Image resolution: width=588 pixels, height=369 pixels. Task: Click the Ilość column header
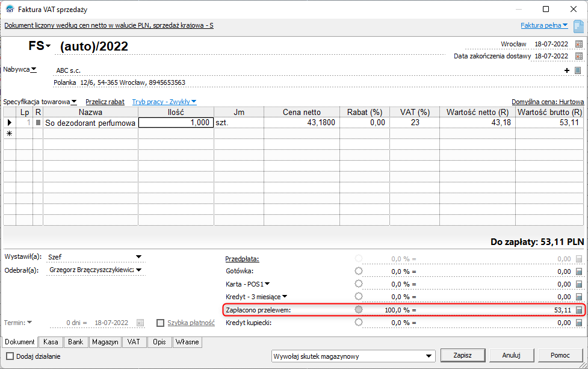pos(176,112)
